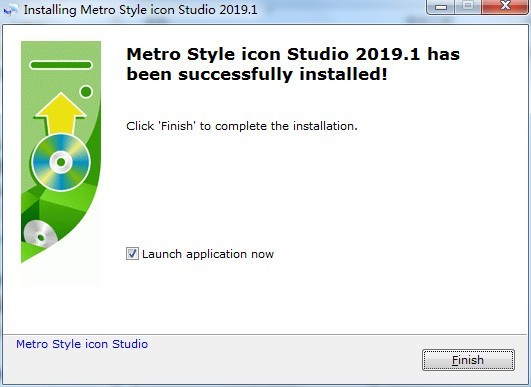The height and width of the screenshot is (387, 531).
Task: Click the 'Launch application now' label text
Action: [x=208, y=254]
